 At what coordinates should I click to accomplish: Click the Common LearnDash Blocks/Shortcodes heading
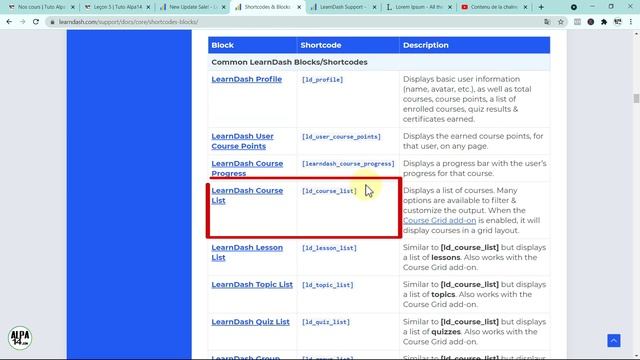[x=289, y=62]
